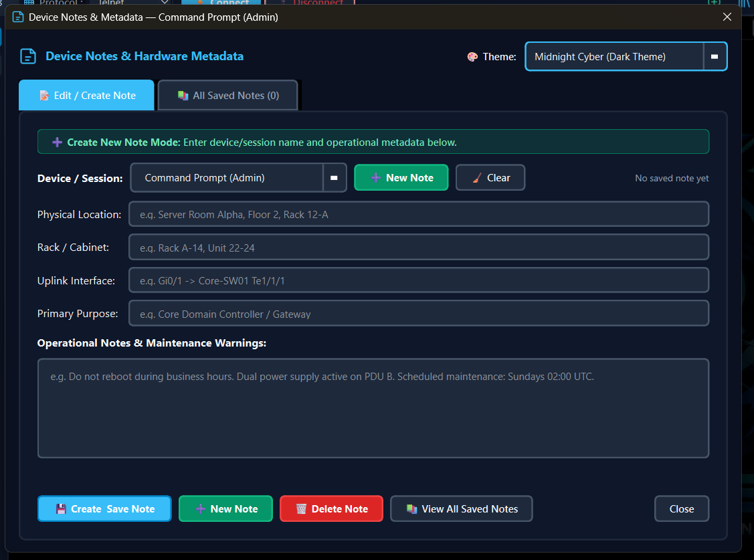This screenshot has height=560, width=754.
Task: Click the bottom New Note button
Action: (x=226, y=508)
